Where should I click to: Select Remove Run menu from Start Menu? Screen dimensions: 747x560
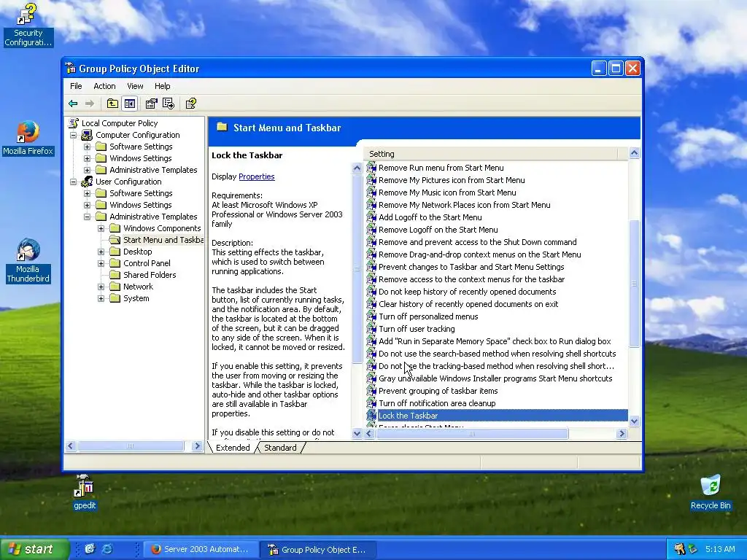point(441,168)
